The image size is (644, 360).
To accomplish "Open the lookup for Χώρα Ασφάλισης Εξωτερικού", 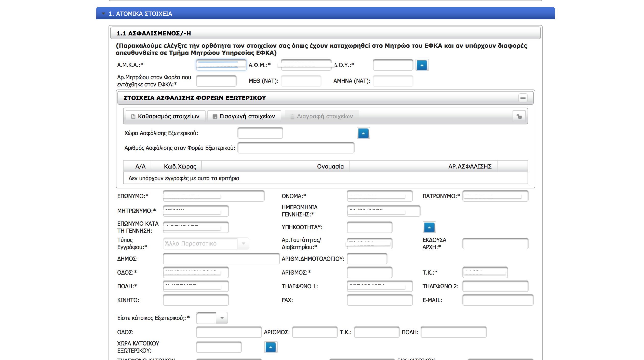I will pyautogui.click(x=363, y=133).
